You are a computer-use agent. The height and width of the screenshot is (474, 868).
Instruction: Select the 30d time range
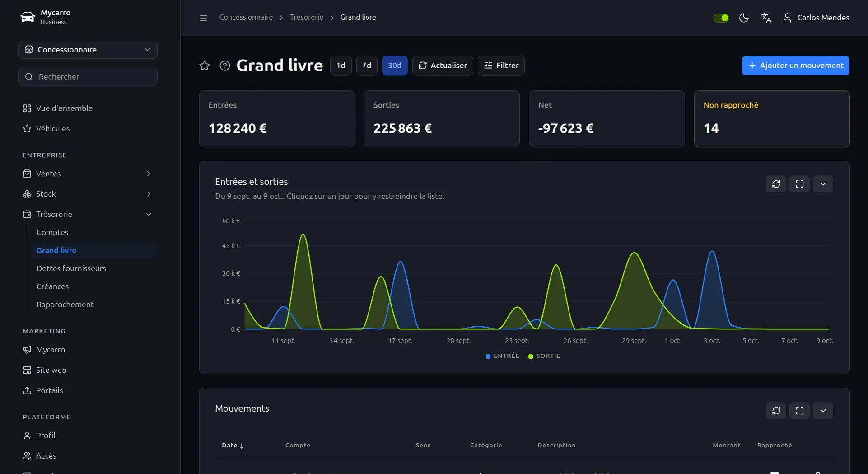pyautogui.click(x=395, y=66)
